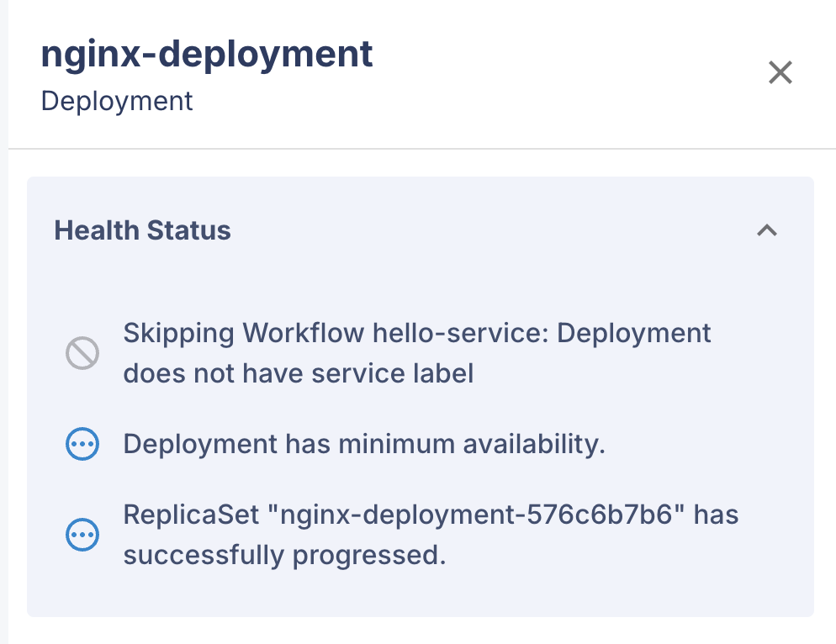Select the ReplicaSet nginx-deployment-576c6b7b6 message
This screenshot has width=836, height=644.
pyautogui.click(x=431, y=534)
